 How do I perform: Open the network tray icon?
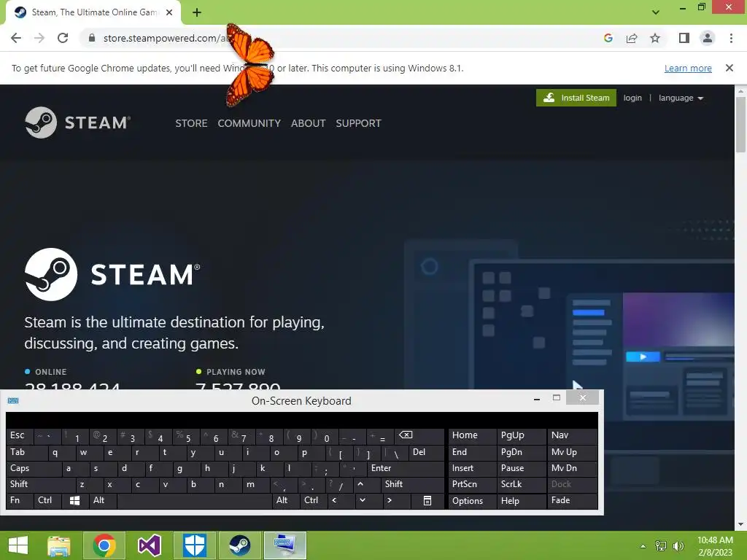[x=661, y=545]
